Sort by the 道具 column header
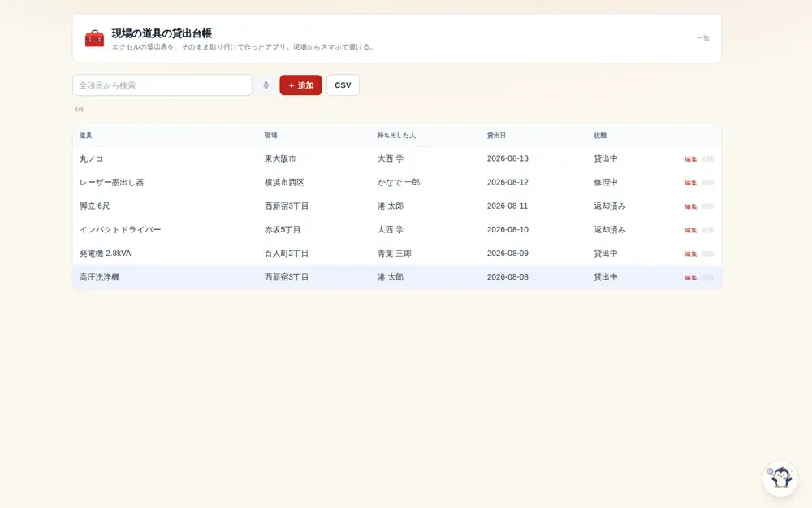 tap(85, 135)
